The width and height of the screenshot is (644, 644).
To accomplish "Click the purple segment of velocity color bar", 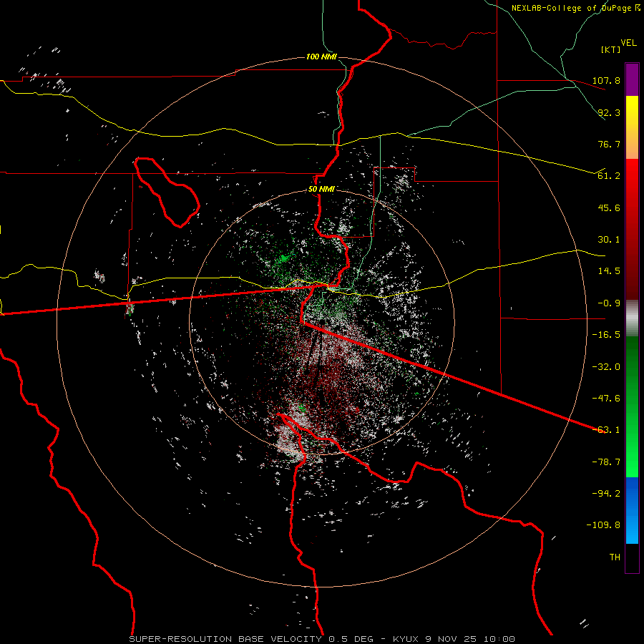I will point(632,79).
